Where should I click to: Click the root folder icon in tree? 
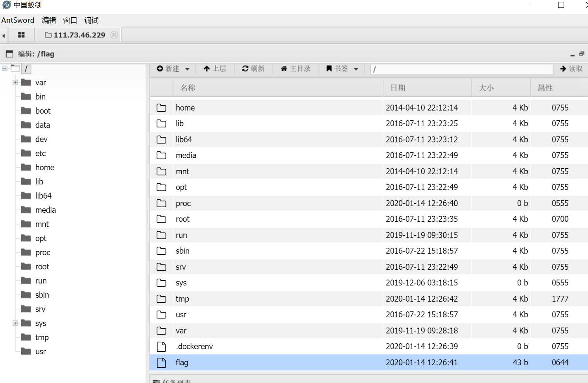pos(26,266)
